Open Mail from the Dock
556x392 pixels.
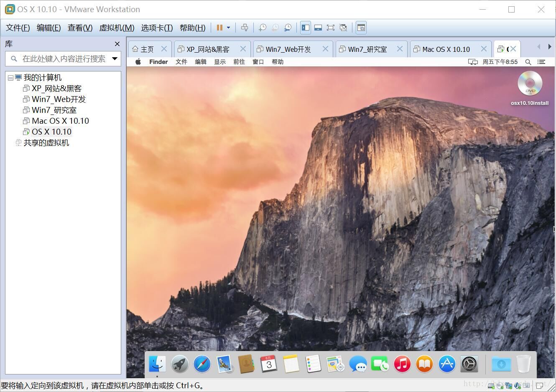(x=224, y=364)
